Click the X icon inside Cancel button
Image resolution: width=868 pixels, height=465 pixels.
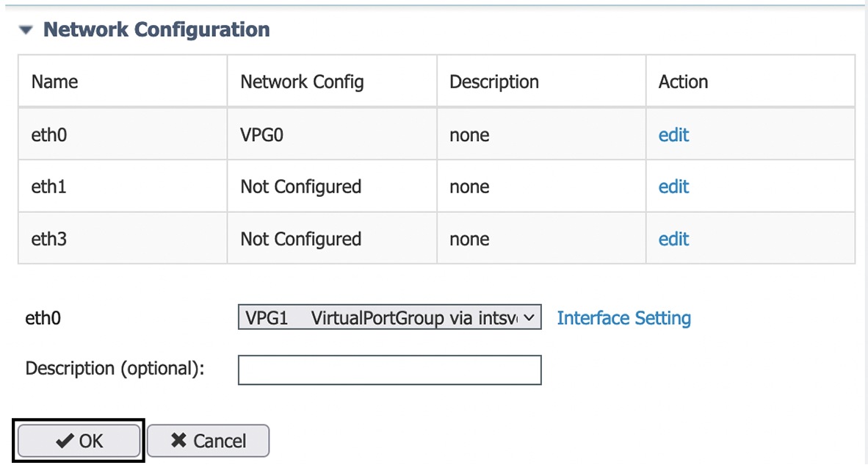tap(177, 440)
